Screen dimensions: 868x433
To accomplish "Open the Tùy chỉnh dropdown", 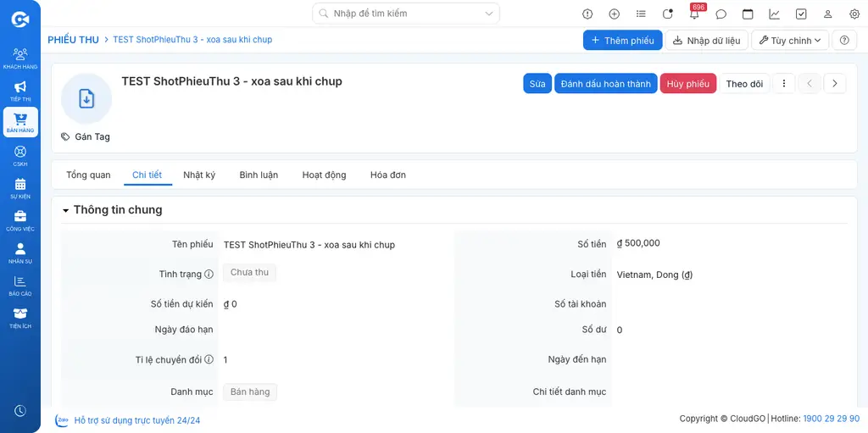I will pyautogui.click(x=790, y=40).
